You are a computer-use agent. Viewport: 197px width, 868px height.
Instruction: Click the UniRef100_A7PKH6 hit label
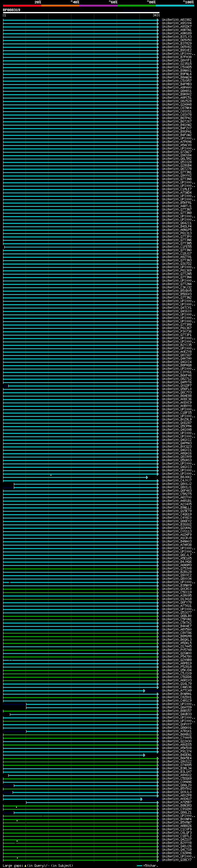pos(176,142)
